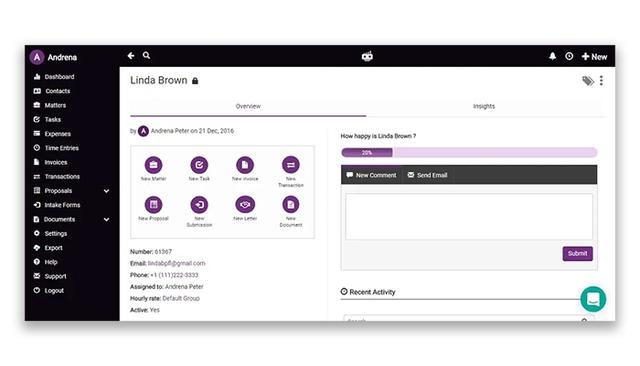Click Andrena Peter author avatar
640x366 pixels.
click(143, 131)
